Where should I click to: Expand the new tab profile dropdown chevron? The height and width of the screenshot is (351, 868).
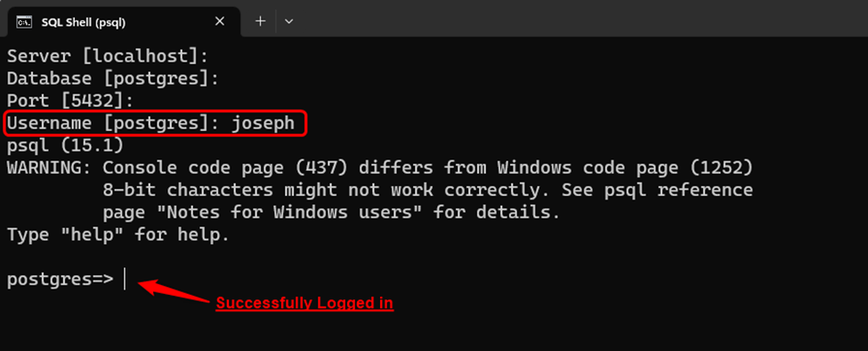pyautogui.click(x=288, y=21)
